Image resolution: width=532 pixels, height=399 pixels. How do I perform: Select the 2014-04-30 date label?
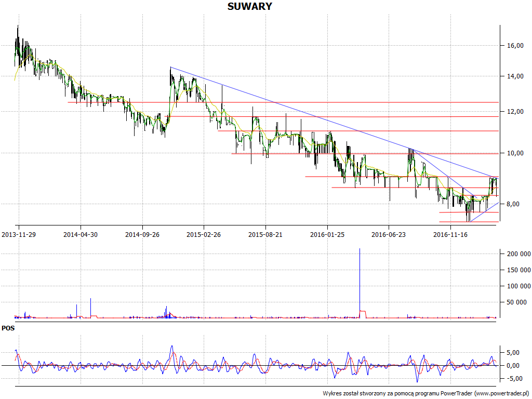81,234
